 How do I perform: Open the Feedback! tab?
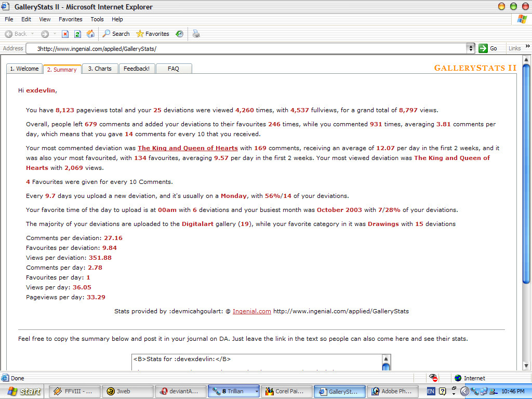tap(137, 69)
